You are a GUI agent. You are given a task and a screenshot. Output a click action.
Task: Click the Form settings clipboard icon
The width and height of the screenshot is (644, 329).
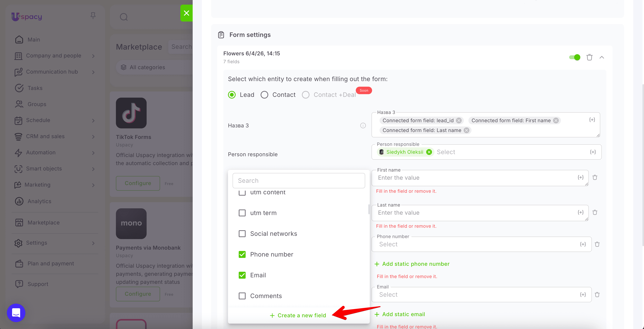coord(221,35)
